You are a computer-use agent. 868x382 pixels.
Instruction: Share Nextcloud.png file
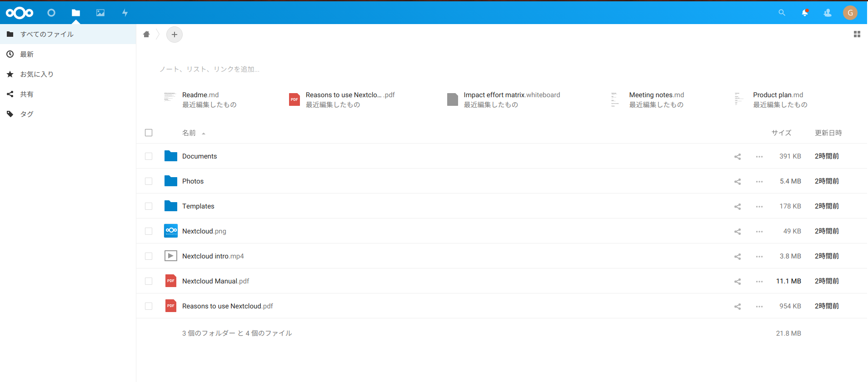tap(738, 231)
